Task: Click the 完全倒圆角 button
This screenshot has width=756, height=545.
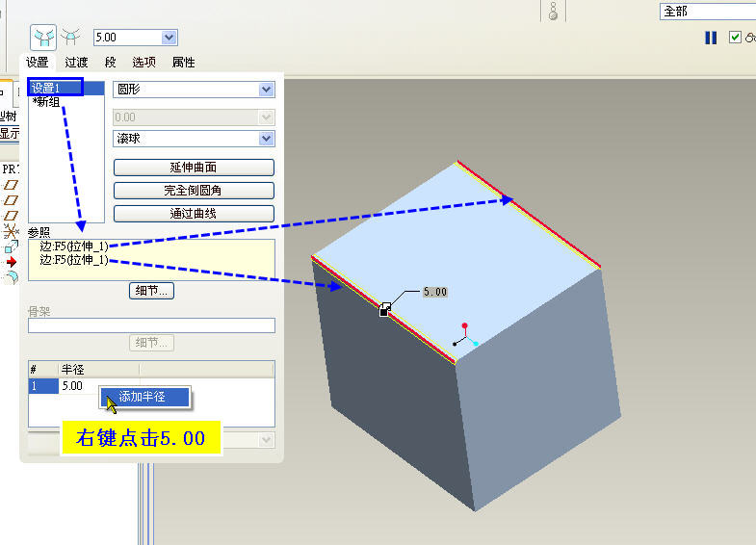Action: click(194, 191)
